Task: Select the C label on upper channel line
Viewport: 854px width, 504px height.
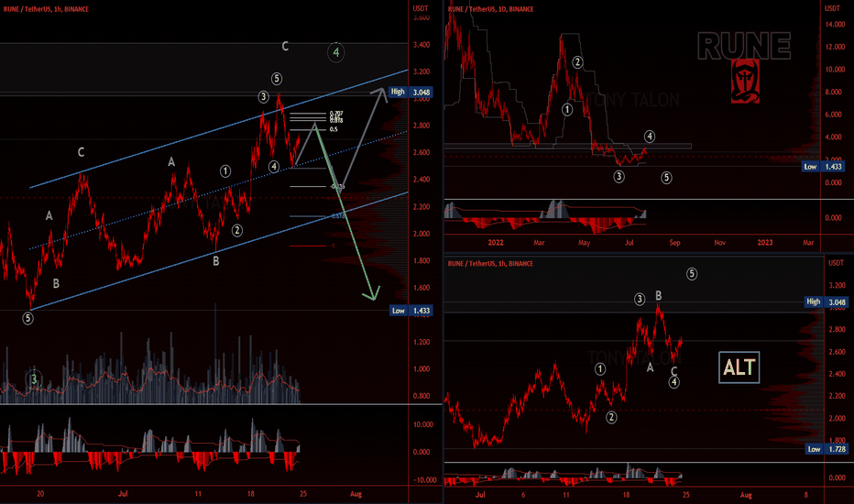Action: point(81,152)
